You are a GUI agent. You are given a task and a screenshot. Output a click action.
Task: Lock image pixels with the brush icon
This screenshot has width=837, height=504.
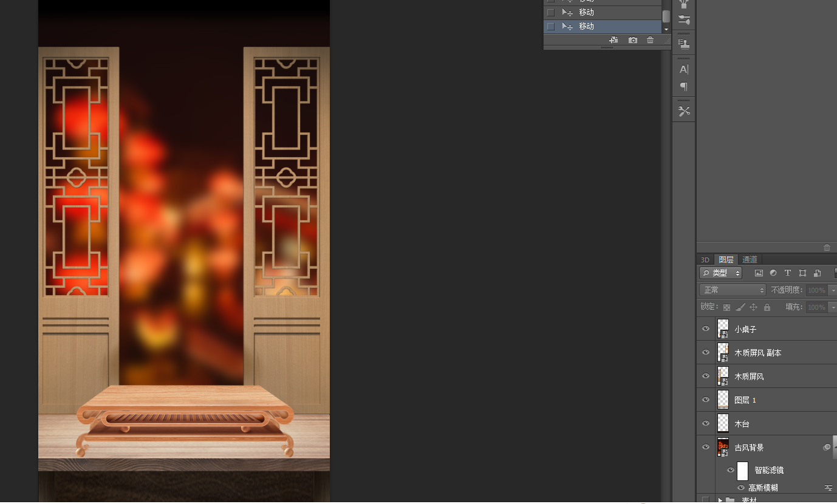click(740, 307)
